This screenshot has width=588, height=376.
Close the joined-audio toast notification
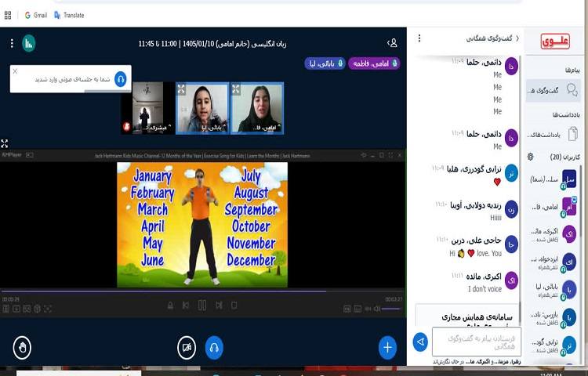point(15,71)
